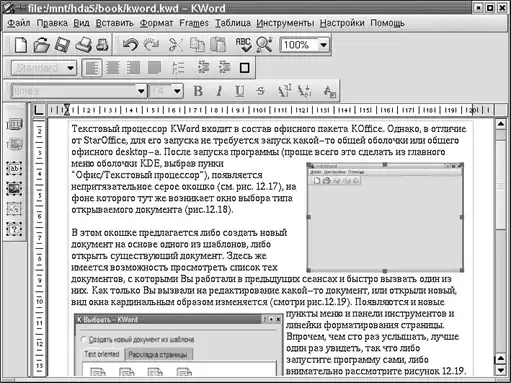
Task: Click the vertical scrollbar thumb
Action: 501,184
